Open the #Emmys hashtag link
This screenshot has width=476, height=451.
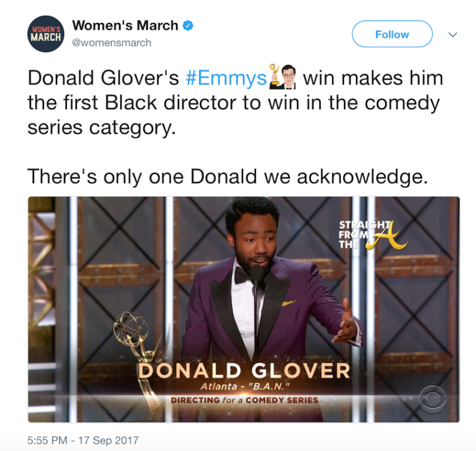pos(226,79)
